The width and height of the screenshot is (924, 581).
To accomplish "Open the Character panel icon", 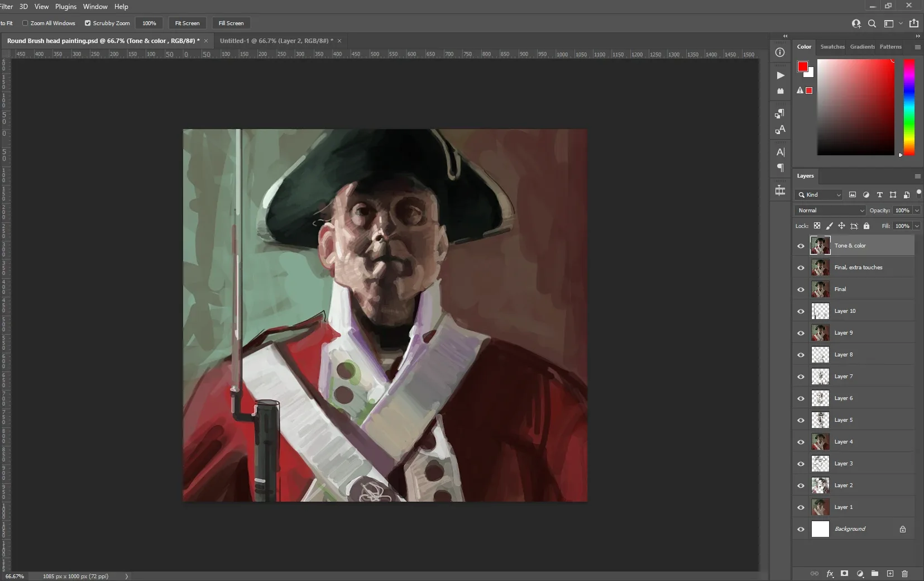I will pos(780,152).
